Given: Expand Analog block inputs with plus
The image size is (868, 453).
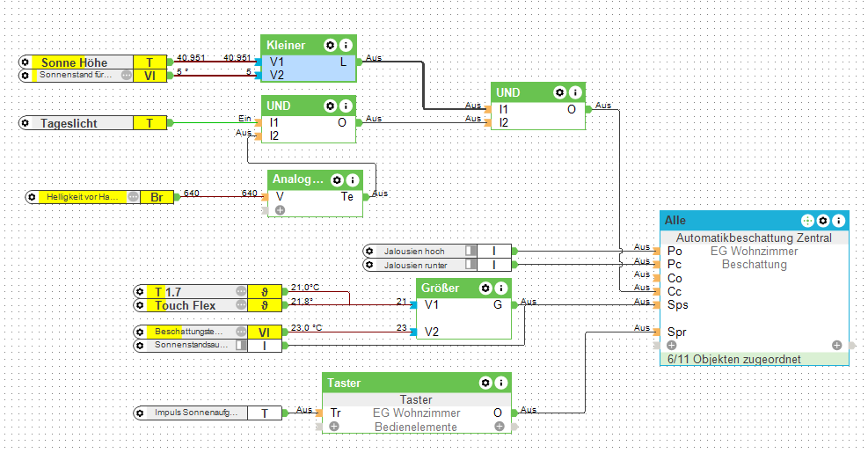Looking at the screenshot, I should (281, 210).
